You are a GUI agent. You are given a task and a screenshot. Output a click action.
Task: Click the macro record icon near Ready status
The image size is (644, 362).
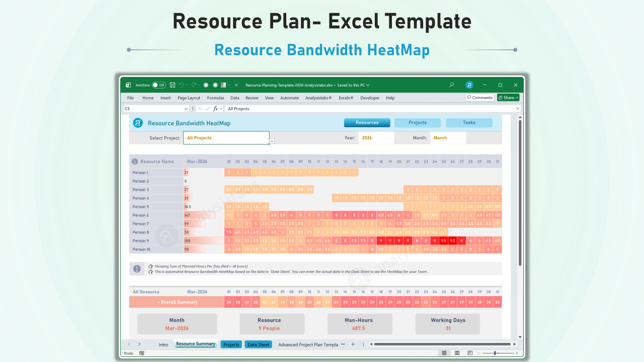(x=141, y=353)
